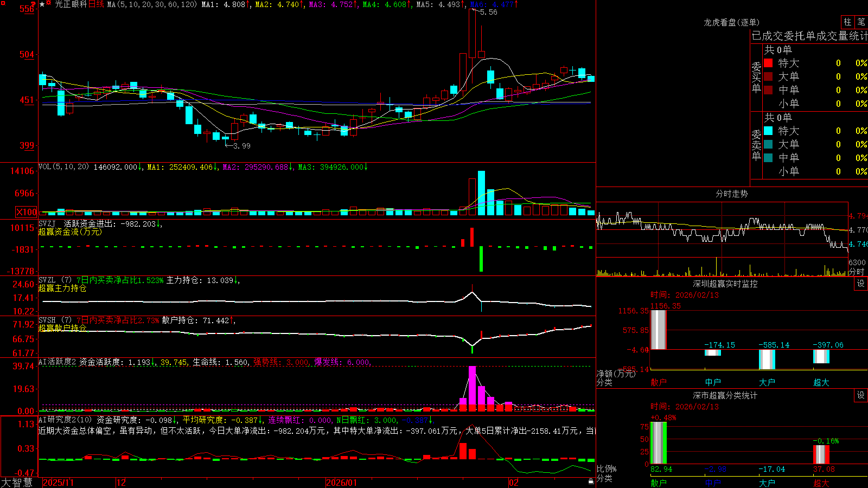Click the 分时走势 panel title
Image resolution: width=868 pixels, height=488 pixels.
[731, 194]
